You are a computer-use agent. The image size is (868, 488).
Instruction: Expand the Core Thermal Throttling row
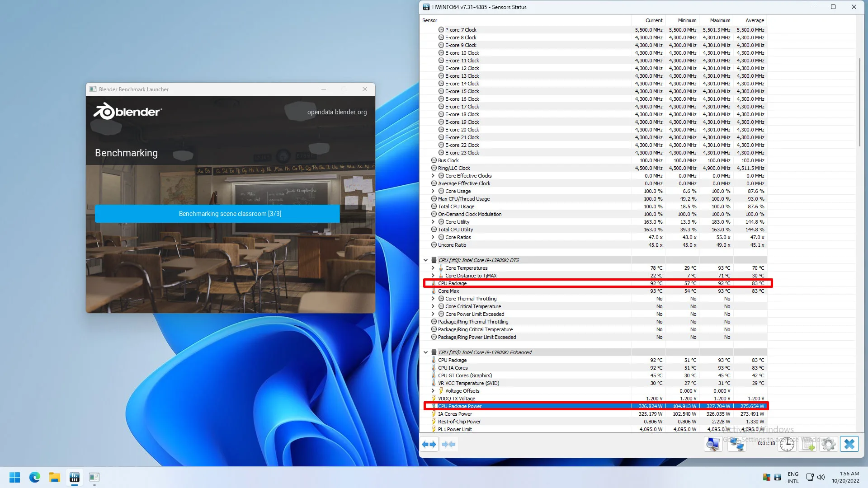pyautogui.click(x=433, y=299)
